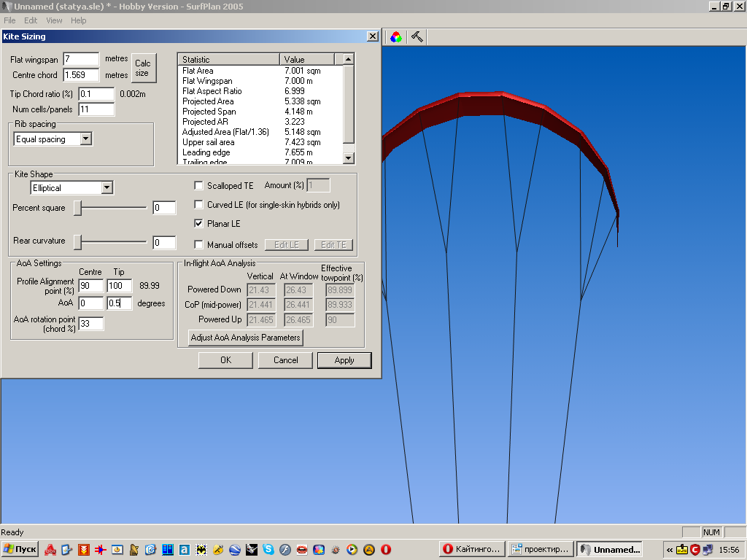This screenshot has height=560, width=747.
Task: Open the Rib spacing dropdown
Action: tap(86, 139)
